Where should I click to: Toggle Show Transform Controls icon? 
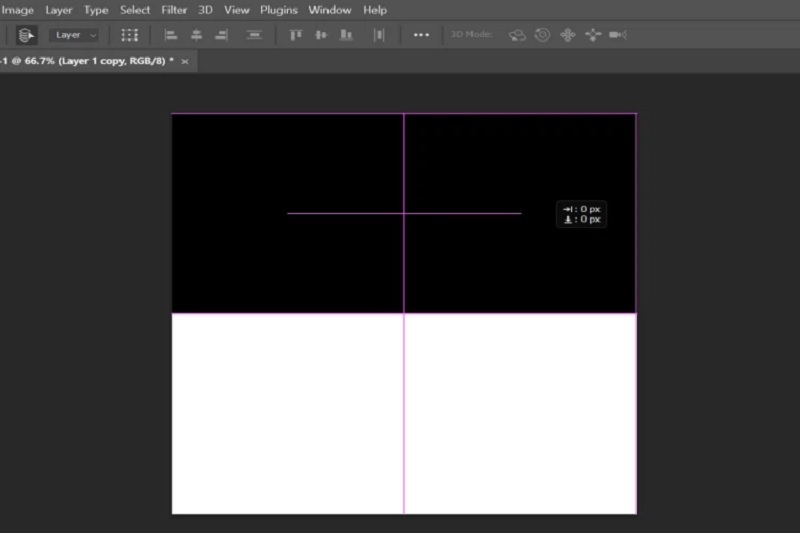[x=130, y=35]
